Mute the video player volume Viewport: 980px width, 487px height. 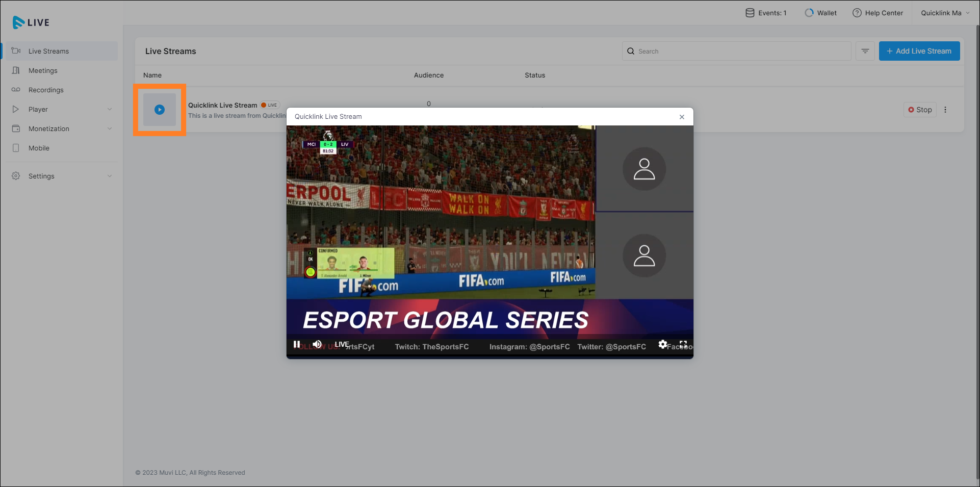point(317,345)
